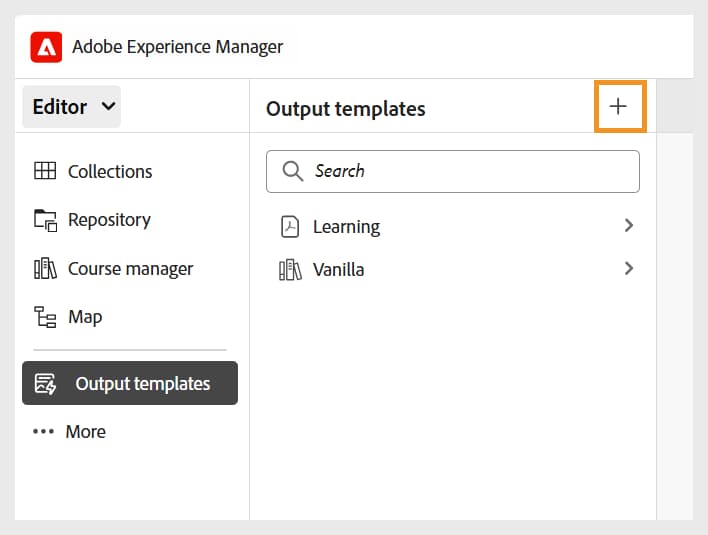Click the plus icon to add template

619,107
